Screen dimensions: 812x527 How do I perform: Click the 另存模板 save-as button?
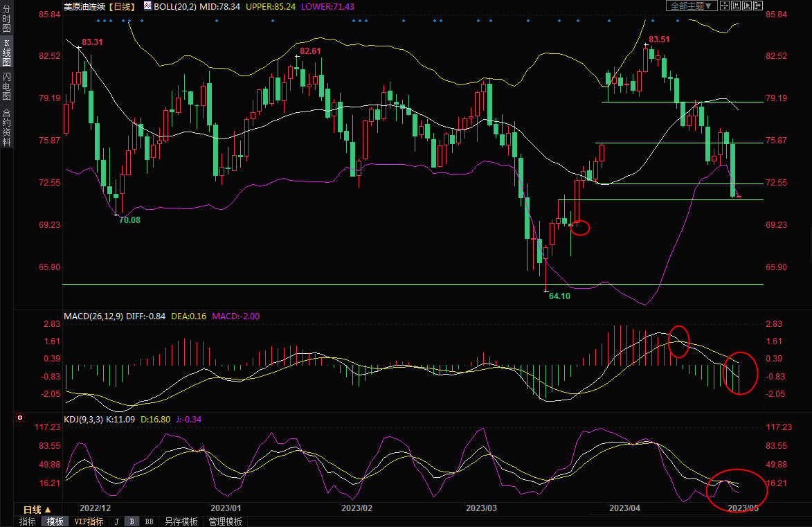[x=181, y=521]
